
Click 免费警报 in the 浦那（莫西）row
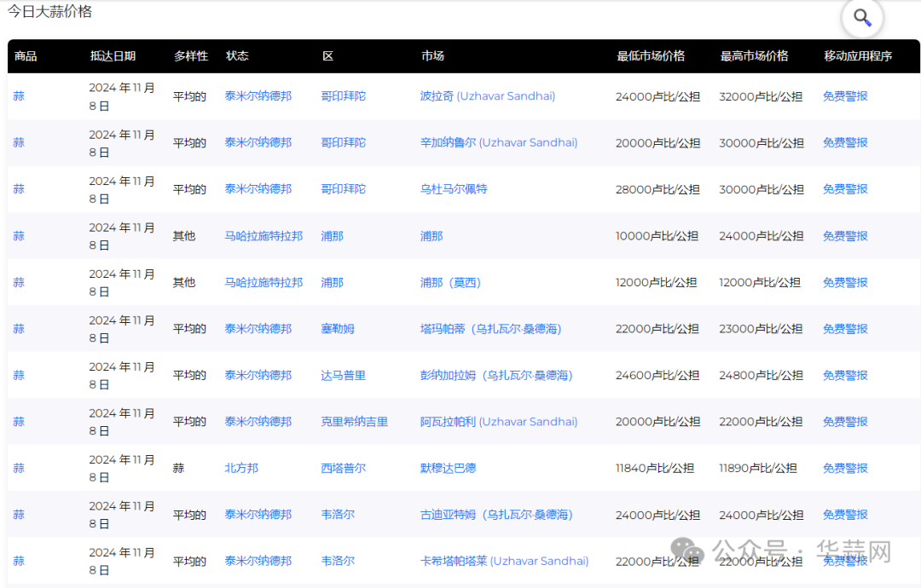click(844, 282)
